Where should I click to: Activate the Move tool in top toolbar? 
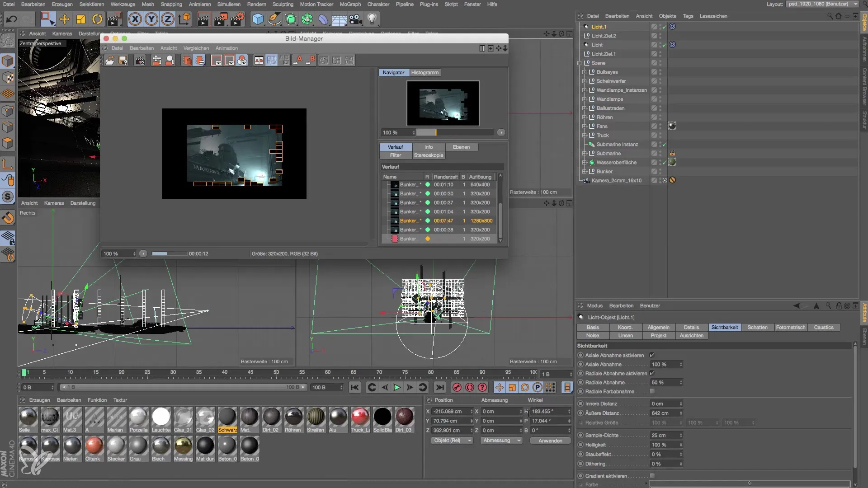65,19
